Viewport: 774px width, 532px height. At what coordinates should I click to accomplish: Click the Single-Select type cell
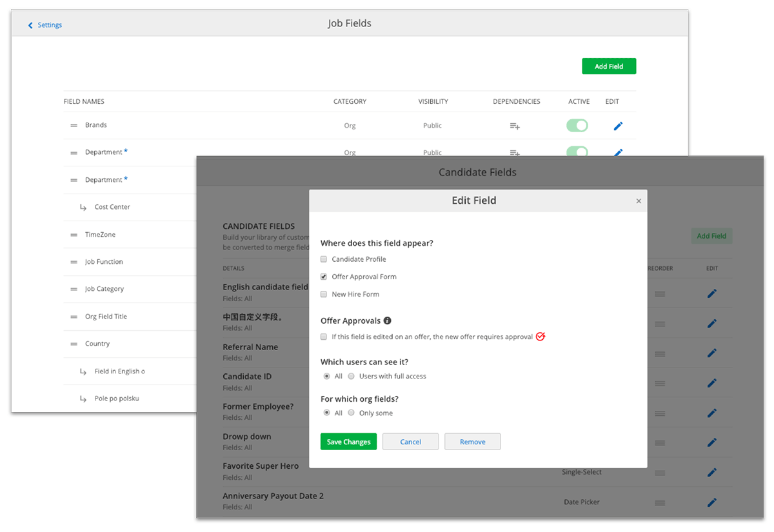click(x=582, y=472)
